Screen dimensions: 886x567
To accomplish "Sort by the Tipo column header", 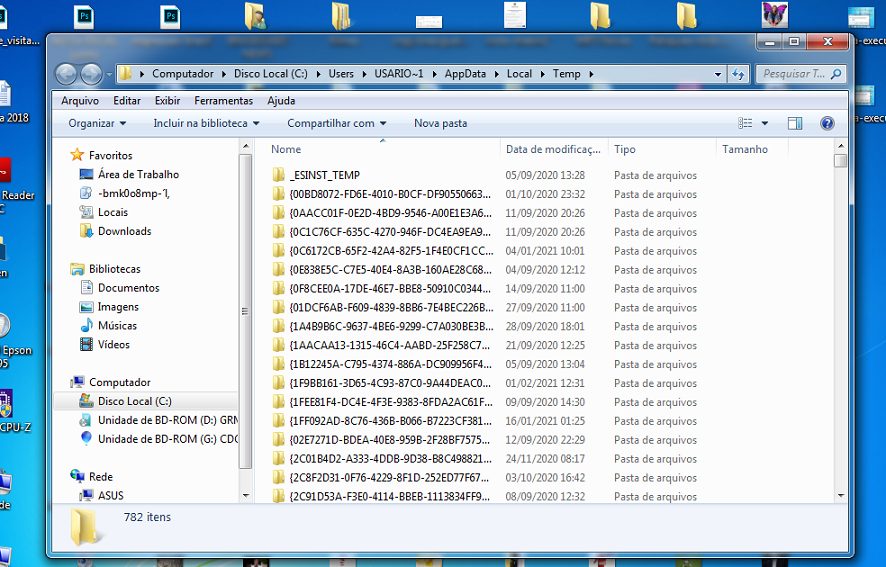I will tap(662, 149).
